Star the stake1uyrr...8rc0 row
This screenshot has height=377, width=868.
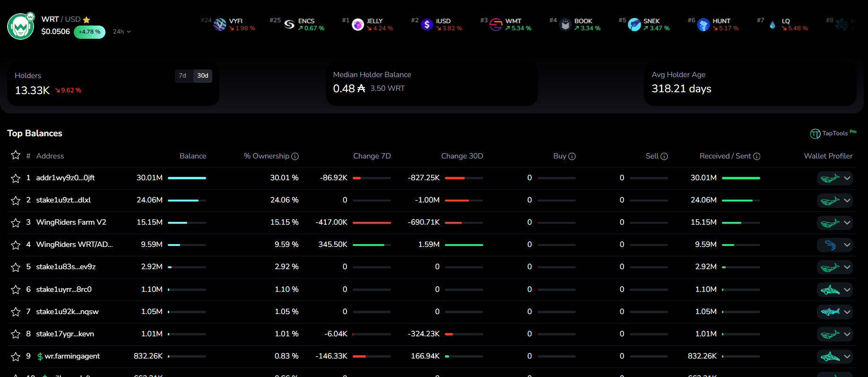click(x=16, y=289)
